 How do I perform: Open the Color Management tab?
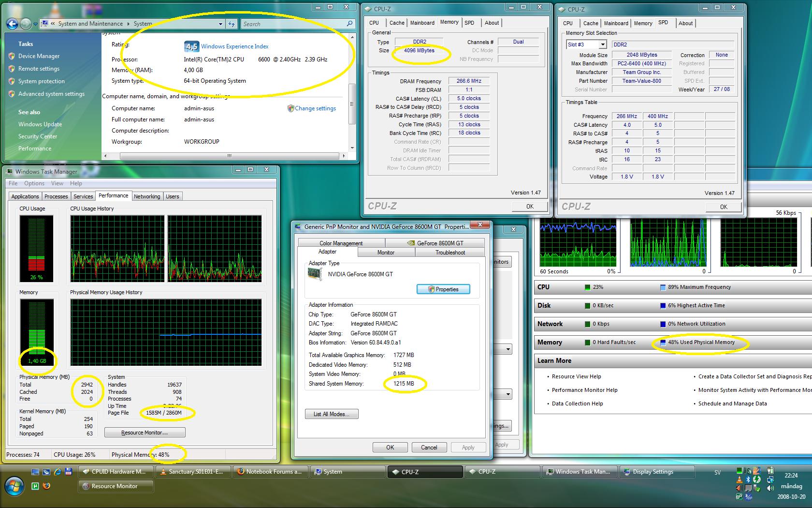341,243
